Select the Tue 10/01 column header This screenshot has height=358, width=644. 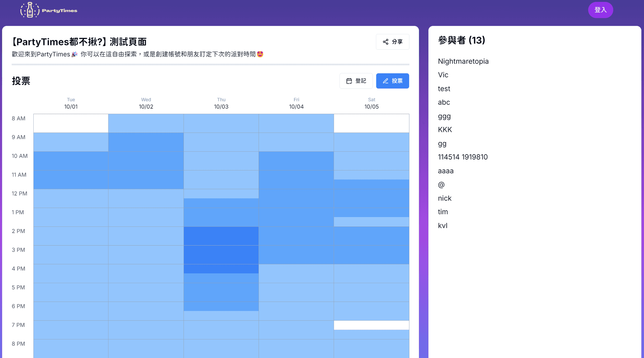click(x=71, y=103)
